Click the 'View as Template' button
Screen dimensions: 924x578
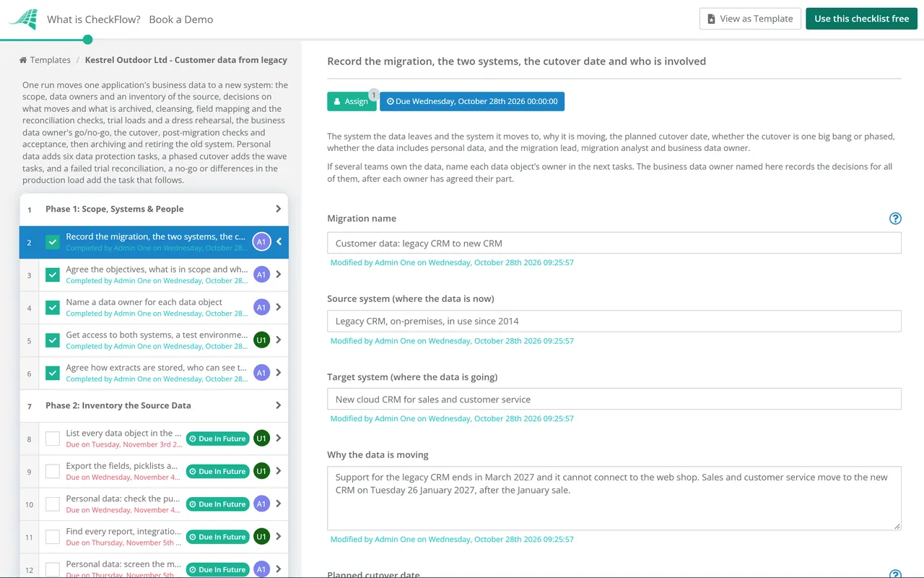click(x=749, y=19)
